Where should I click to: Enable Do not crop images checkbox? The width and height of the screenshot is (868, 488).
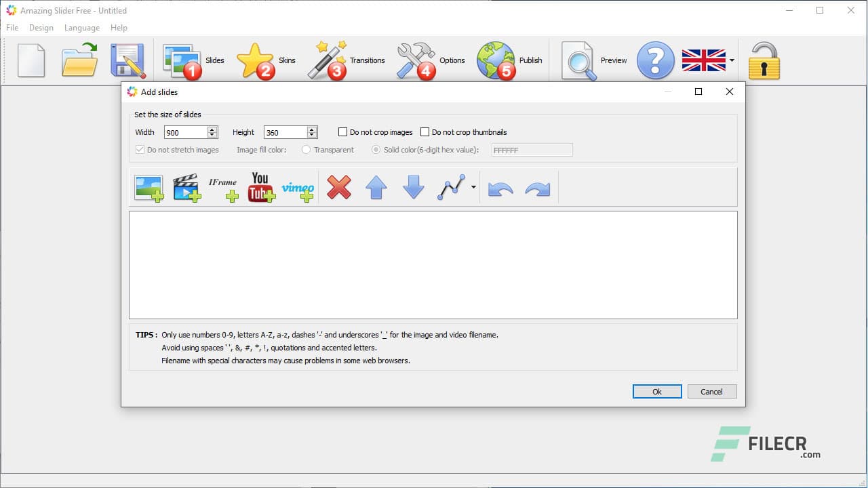click(x=343, y=132)
